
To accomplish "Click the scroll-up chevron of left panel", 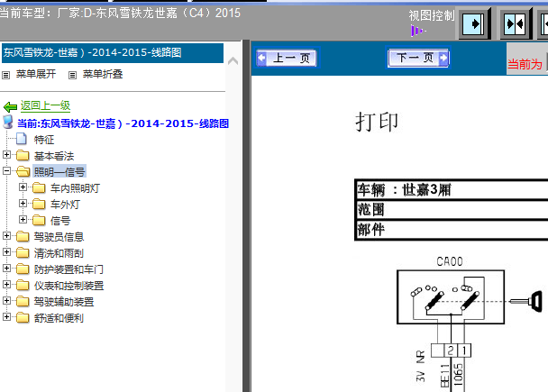I will pyautogui.click(x=233, y=61).
